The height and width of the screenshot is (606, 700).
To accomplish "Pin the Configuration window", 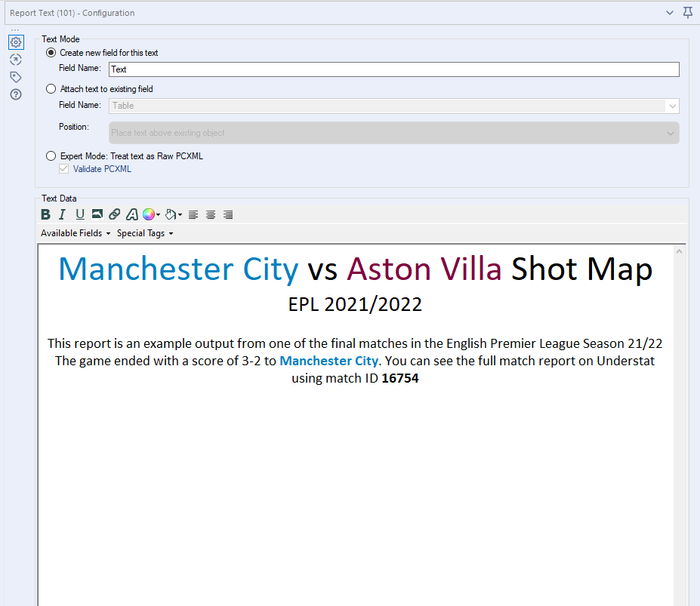I will pyautogui.click(x=687, y=13).
